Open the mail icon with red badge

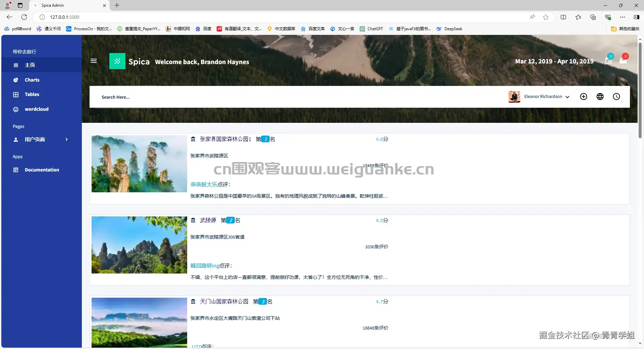coord(623,60)
